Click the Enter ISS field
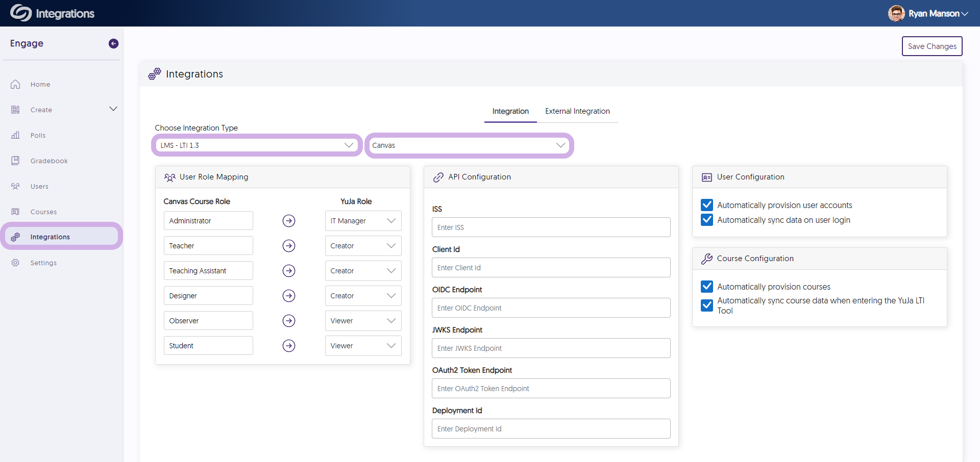 [551, 227]
